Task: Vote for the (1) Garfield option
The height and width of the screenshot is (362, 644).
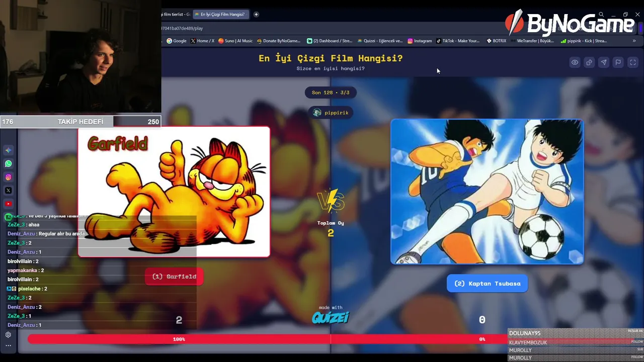Action: pyautogui.click(x=174, y=277)
